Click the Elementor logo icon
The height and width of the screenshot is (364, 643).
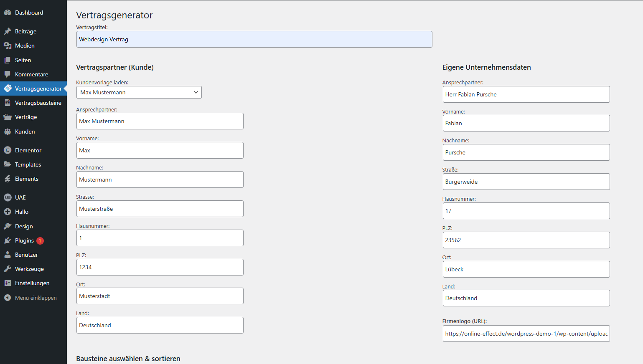click(x=8, y=150)
